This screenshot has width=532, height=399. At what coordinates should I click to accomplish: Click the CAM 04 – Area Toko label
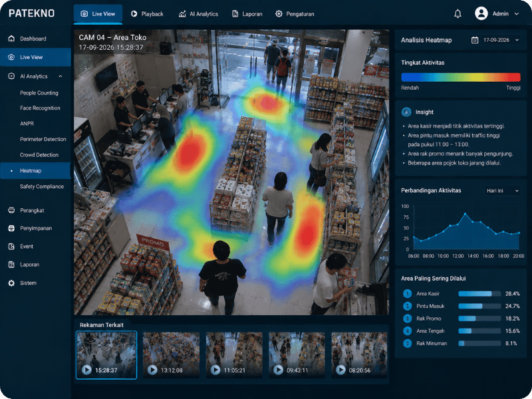click(112, 38)
